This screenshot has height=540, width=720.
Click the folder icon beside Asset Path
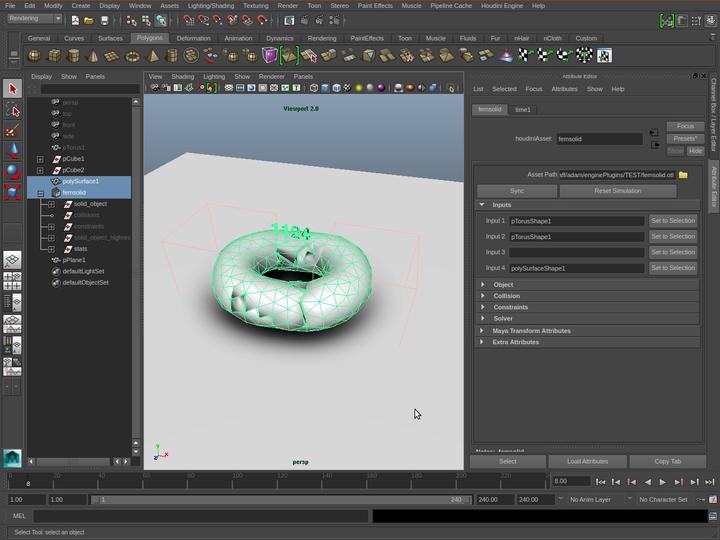(683, 175)
